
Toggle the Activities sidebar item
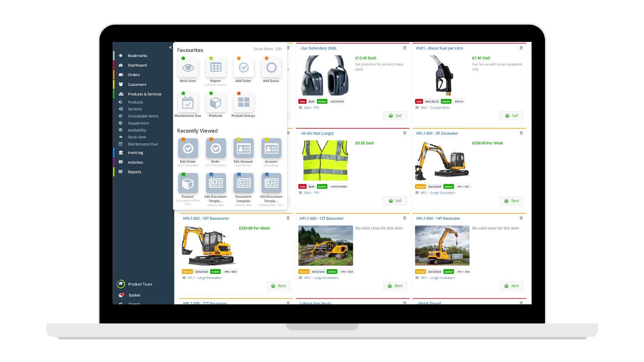[135, 162]
